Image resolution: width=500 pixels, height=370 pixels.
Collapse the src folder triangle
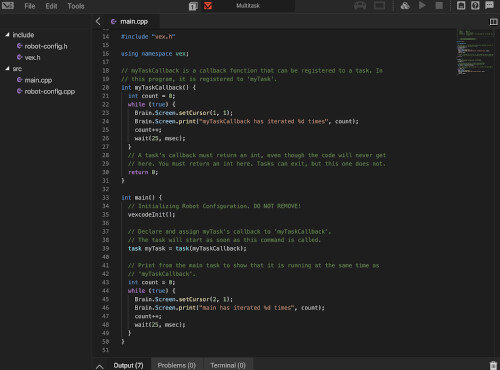click(x=7, y=68)
